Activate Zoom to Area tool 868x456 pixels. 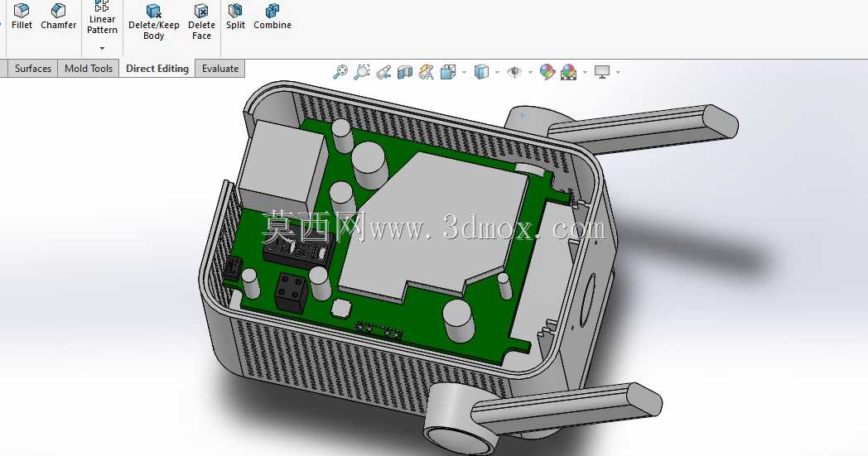tap(361, 72)
